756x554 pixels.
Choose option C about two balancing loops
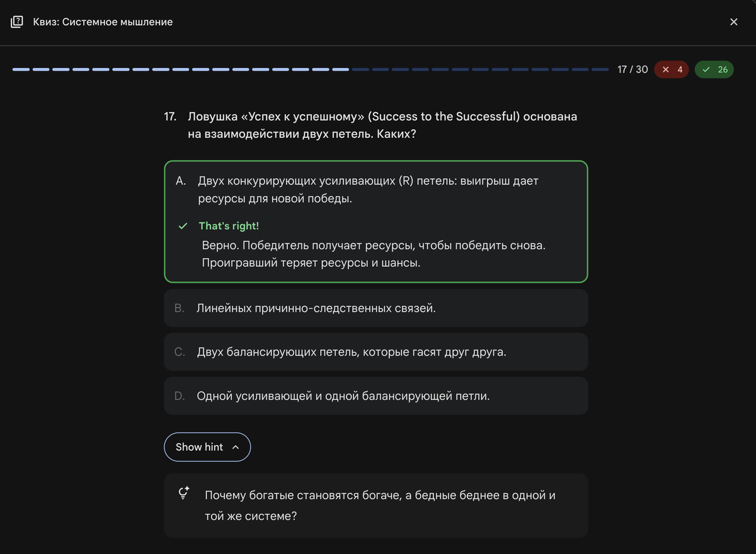coord(375,352)
